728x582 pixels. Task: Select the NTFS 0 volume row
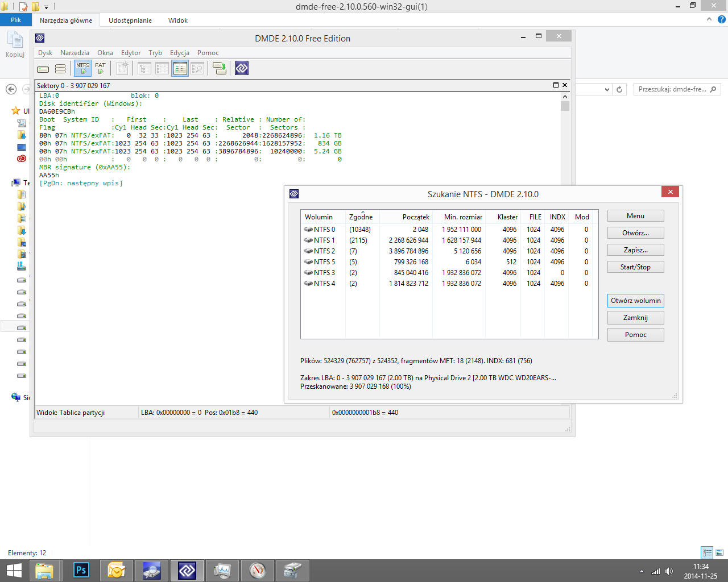click(x=449, y=230)
